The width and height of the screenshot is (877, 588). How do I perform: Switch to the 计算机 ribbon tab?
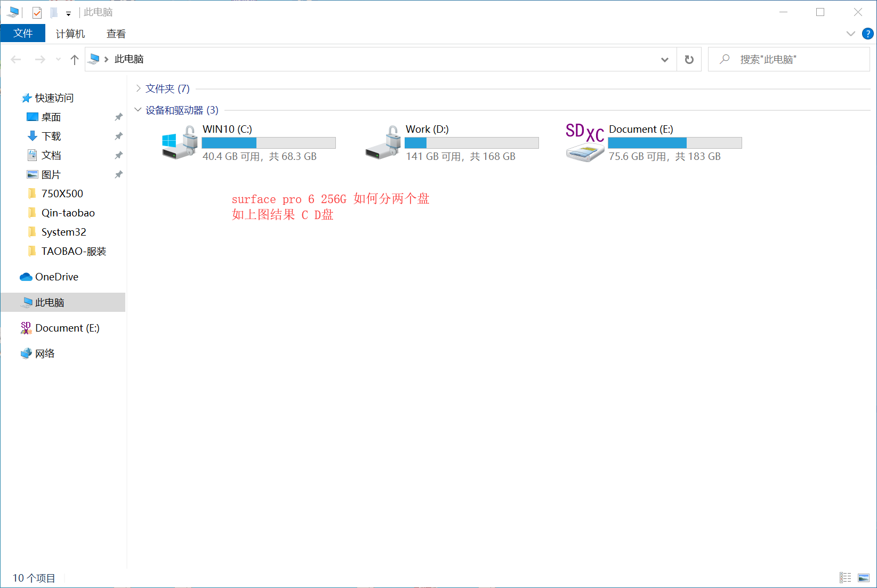coord(70,34)
